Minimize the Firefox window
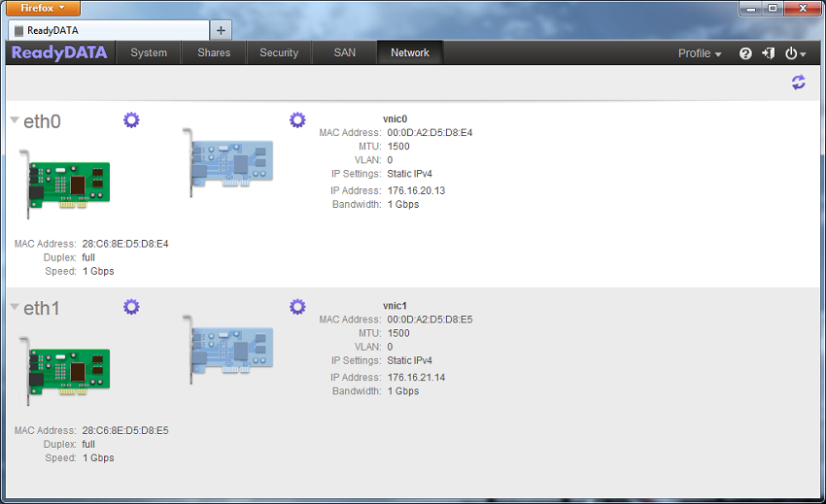The image size is (826, 504). 750,9
